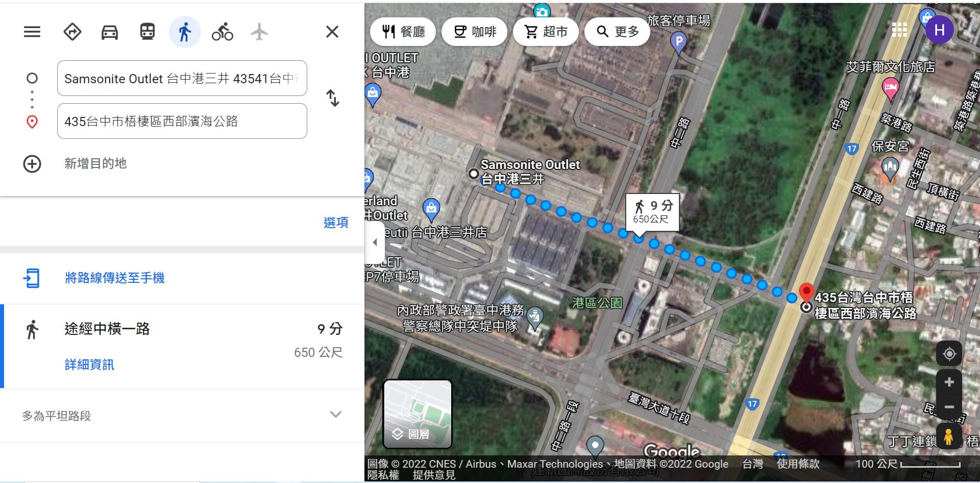Click the add destination plus icon
980x483 pixels.
coord(32,164)
